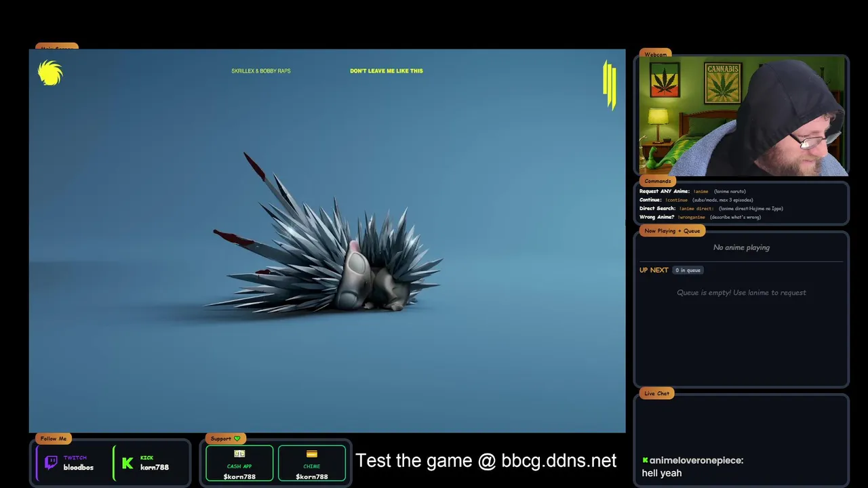Viewport: 868px width, 488px height.
Task: Click the Now Playing + Queue label
Action: pyautogui.click(x=672, y=230)
